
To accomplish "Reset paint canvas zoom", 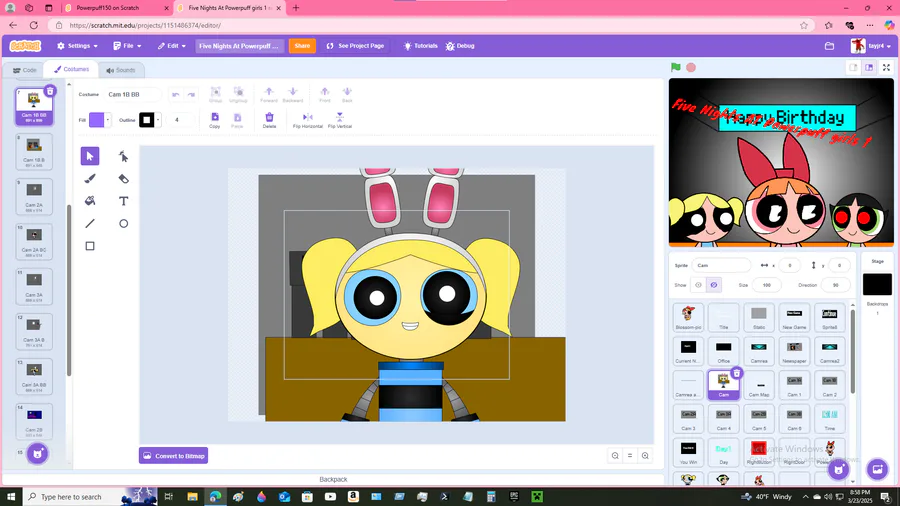I will click(630, 456).
